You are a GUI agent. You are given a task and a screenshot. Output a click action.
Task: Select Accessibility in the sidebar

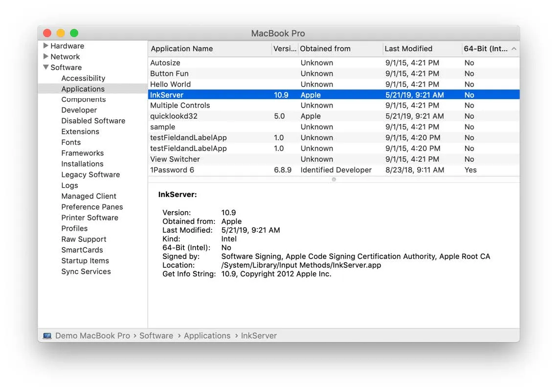pos(83,78)
